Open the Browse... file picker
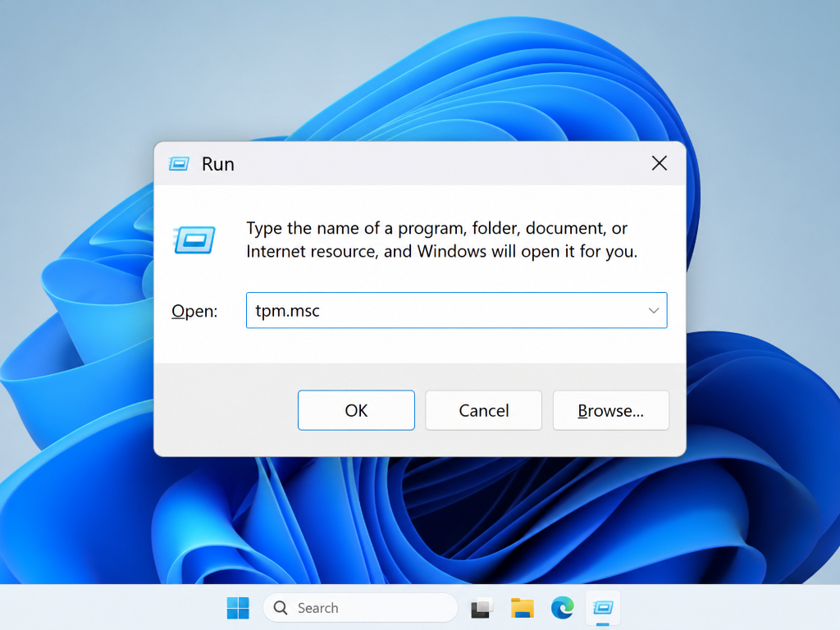Screen dimensions: 840x630 click(x=610, y=410)
